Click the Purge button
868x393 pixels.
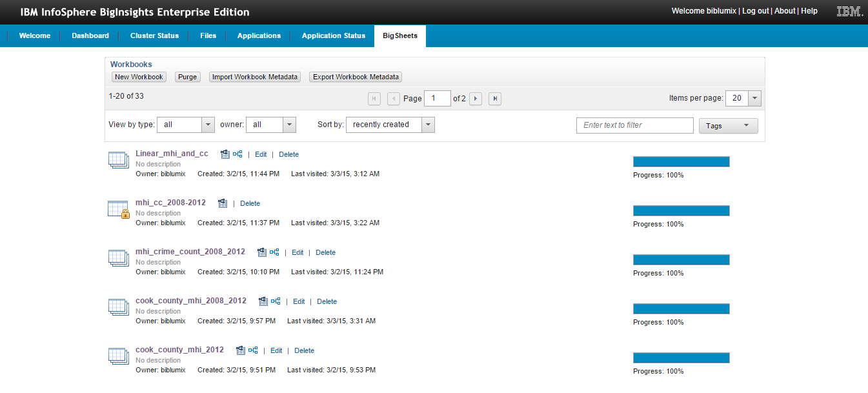[188, 77]
